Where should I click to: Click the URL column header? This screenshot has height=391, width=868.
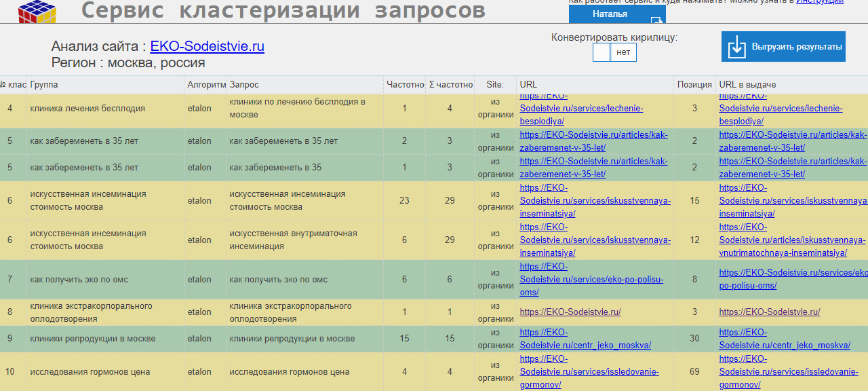coord(595,85)
